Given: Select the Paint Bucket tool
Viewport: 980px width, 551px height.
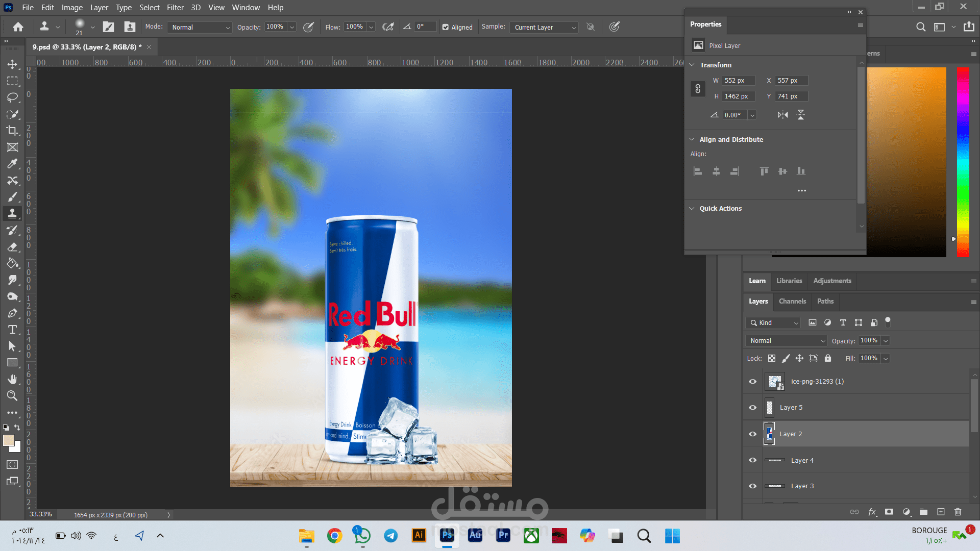Looking at the screenshot, I should 12,263.
